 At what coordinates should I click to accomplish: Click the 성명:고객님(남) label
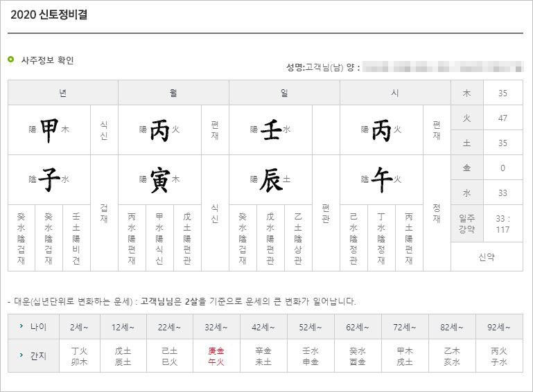pyautogui.click(x=315, y=67)
